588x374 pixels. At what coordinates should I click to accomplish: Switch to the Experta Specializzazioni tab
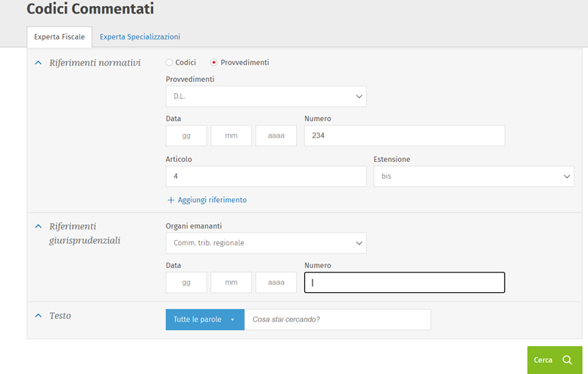pos(140,36)
